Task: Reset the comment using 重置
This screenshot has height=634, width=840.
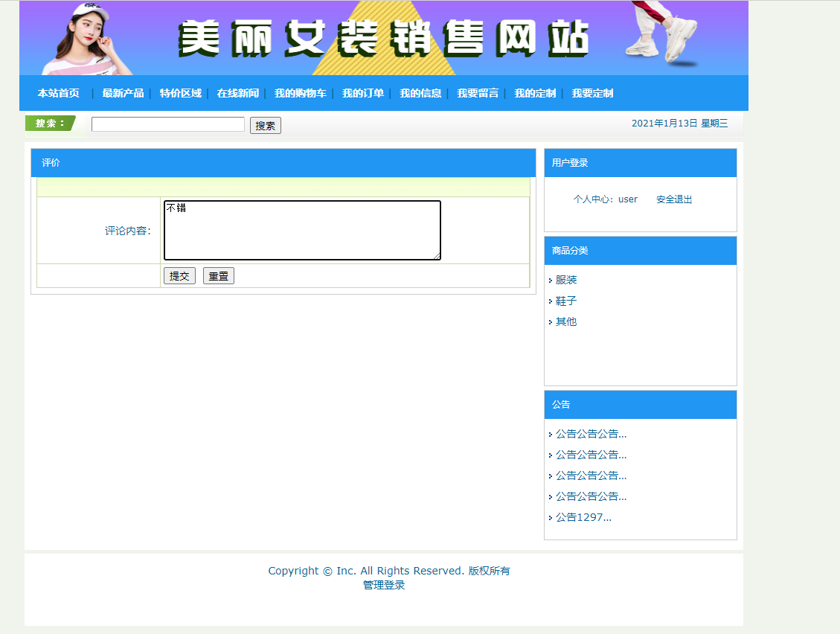Action: coord(218,275)
